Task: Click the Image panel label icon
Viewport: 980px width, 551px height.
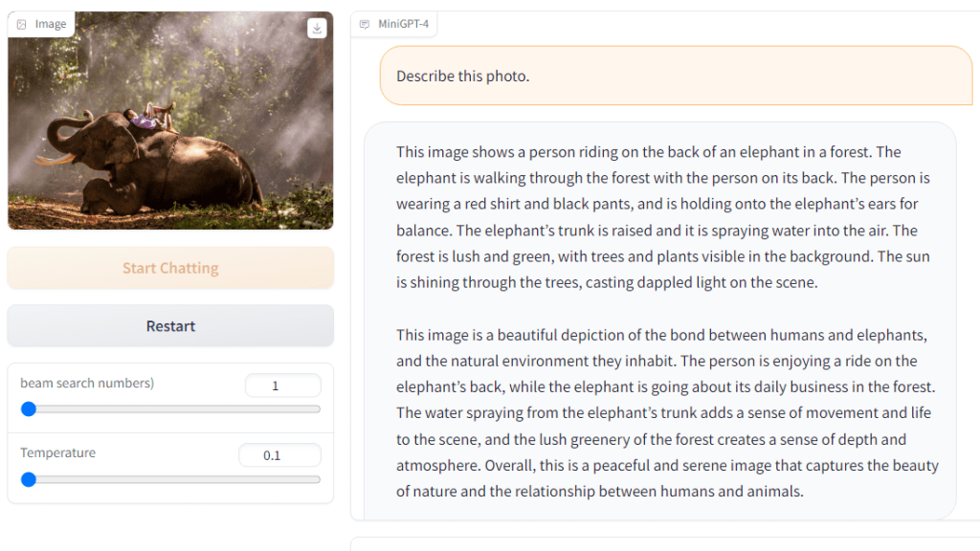Action: 22,24
